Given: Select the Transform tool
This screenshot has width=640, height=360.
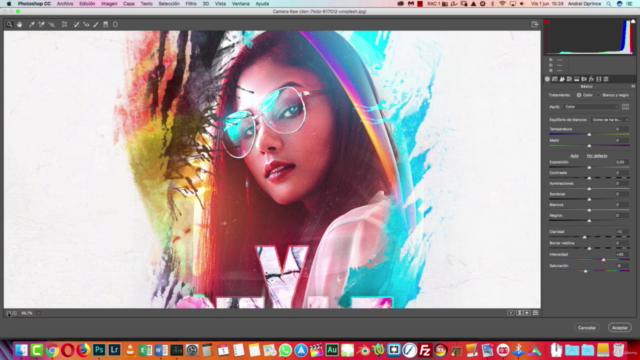Looking at the screenshot, I should click(64, 24).
